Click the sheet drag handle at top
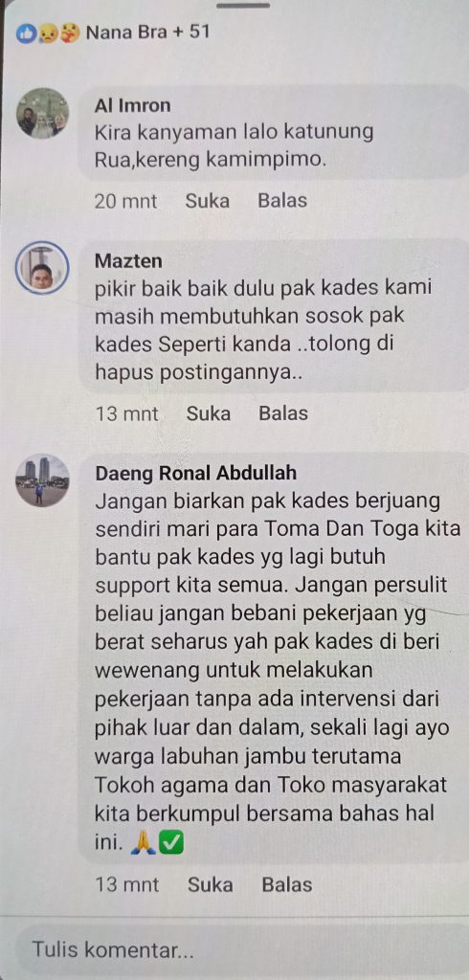Viewport: 469px width, 980px height. (x=244, y=5)
